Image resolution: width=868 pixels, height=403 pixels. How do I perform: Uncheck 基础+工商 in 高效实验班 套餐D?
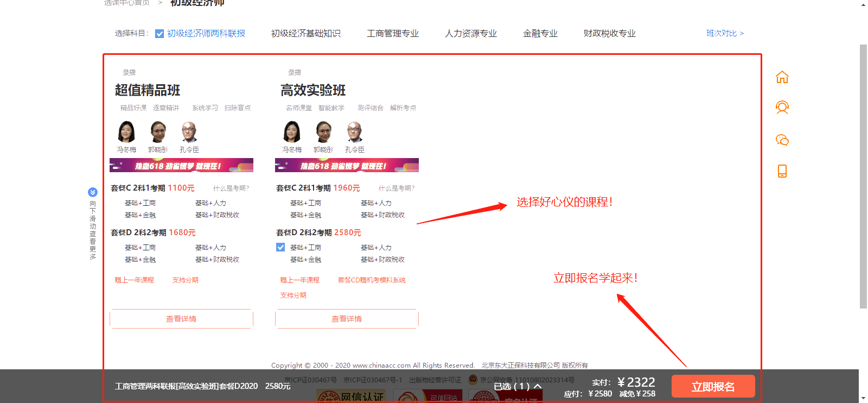[280, 248]
